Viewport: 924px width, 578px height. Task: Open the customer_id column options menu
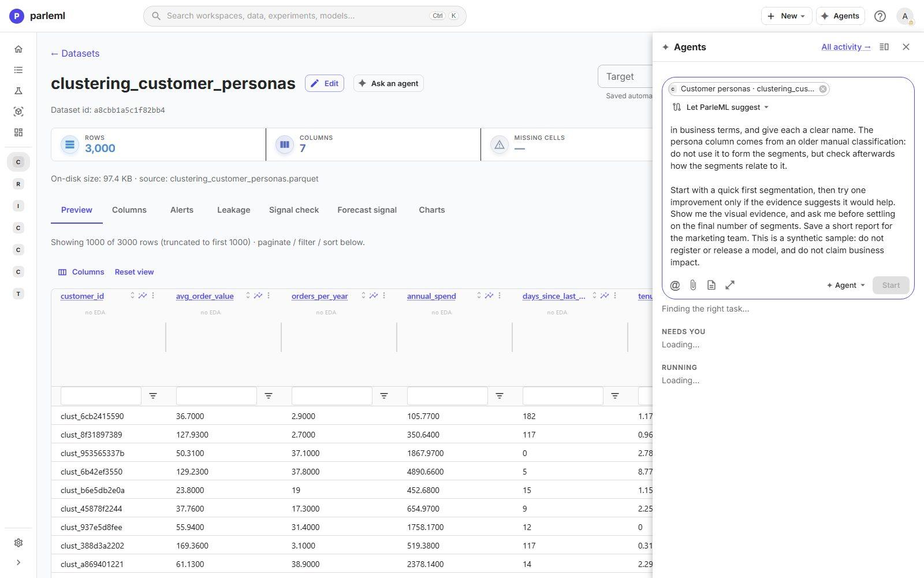(153, 295)
